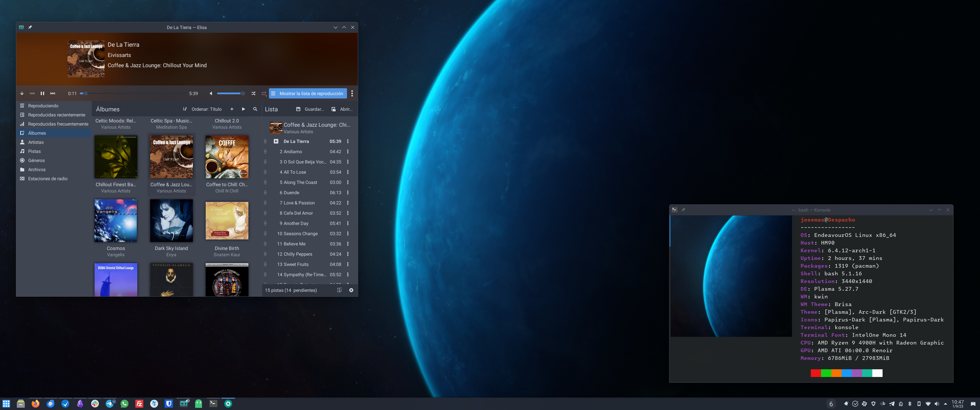Open options menu for All To Lose
Screen dimensions: 980x410
click(348, 172)
